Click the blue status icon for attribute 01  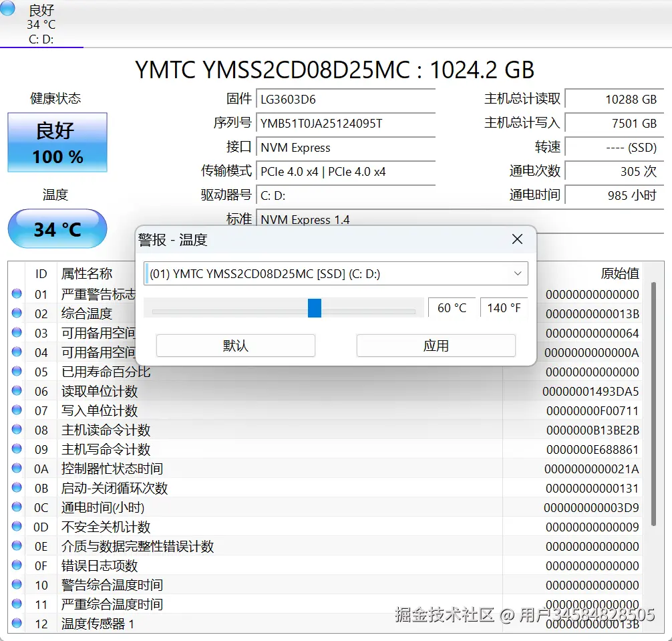[17, 293]
